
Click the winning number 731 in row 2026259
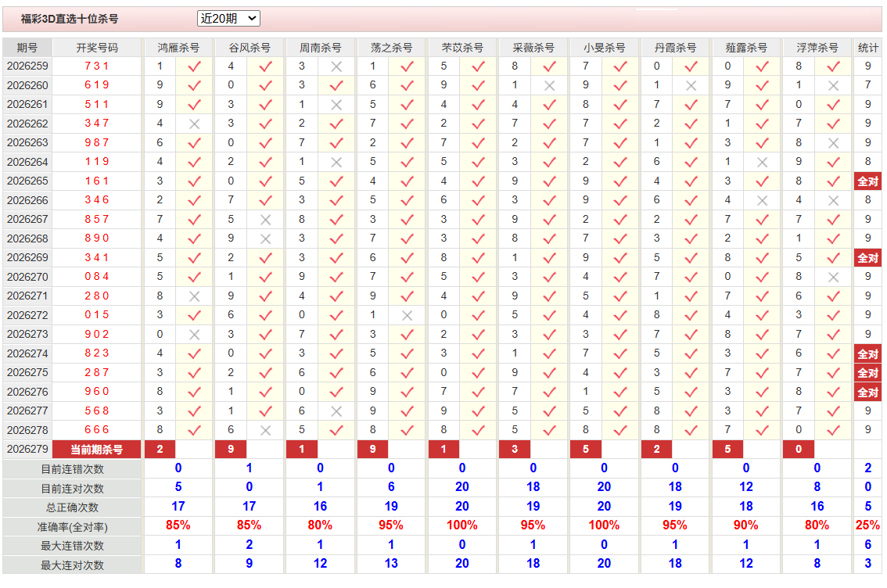tap(97, 66)
